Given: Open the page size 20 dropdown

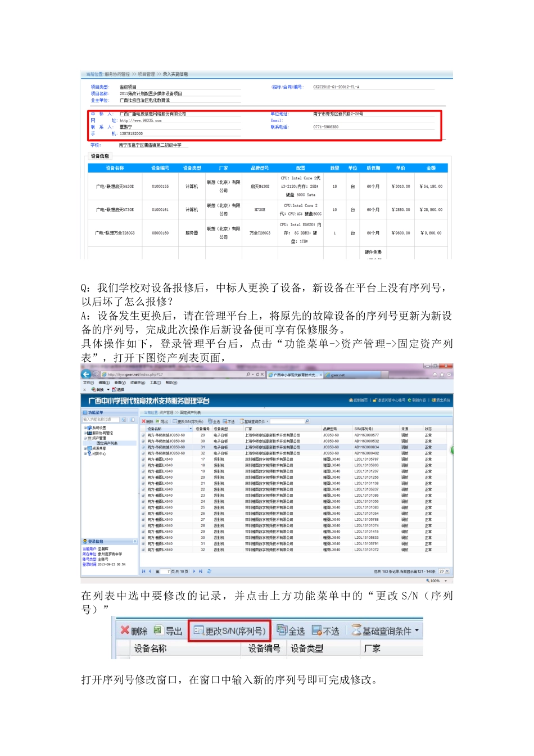Looking at the screenshot, I should pyautogui.click(x=447, y=571).
